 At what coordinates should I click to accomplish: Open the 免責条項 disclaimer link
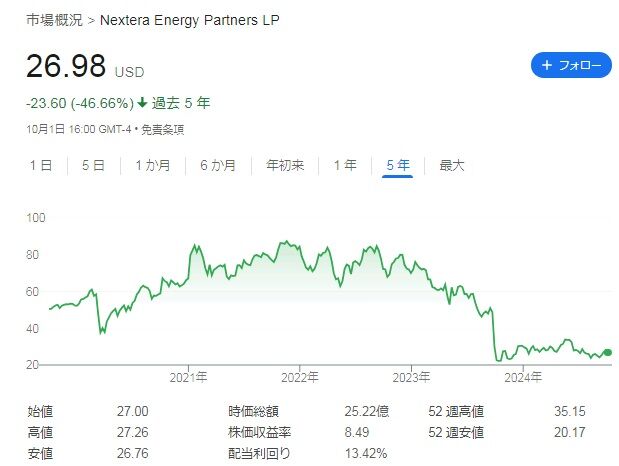pos(164,129)
